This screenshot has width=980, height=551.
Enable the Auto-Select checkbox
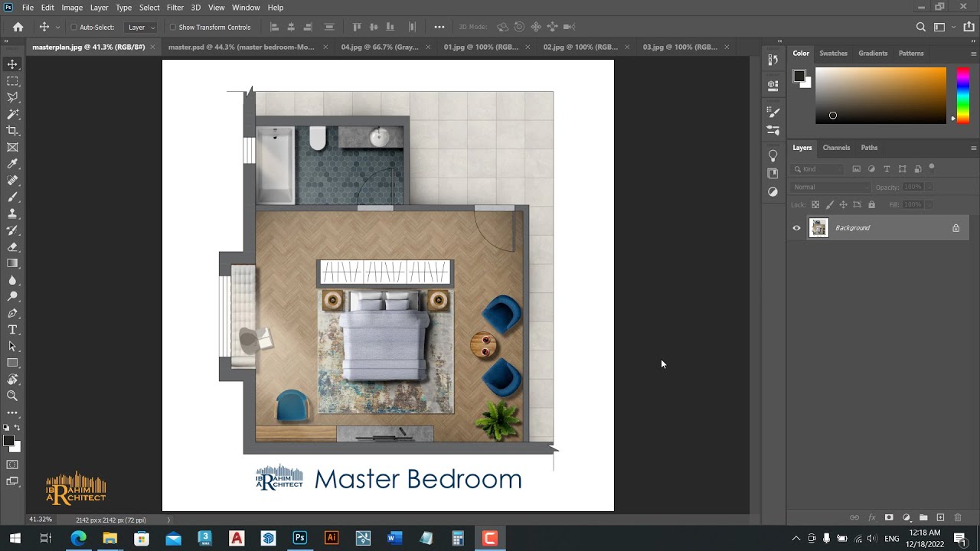coord(73,28)
